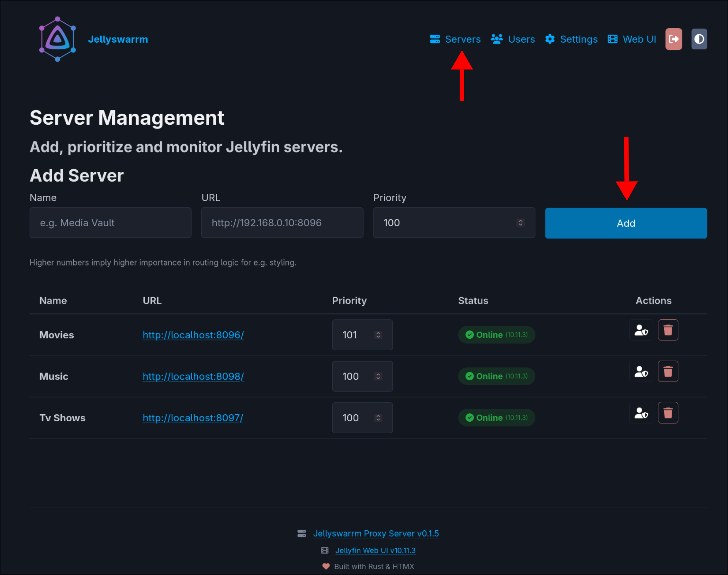728x575 pixels.
Task: Click the Tv Shows name cell
Action: (x=62, y=418)
